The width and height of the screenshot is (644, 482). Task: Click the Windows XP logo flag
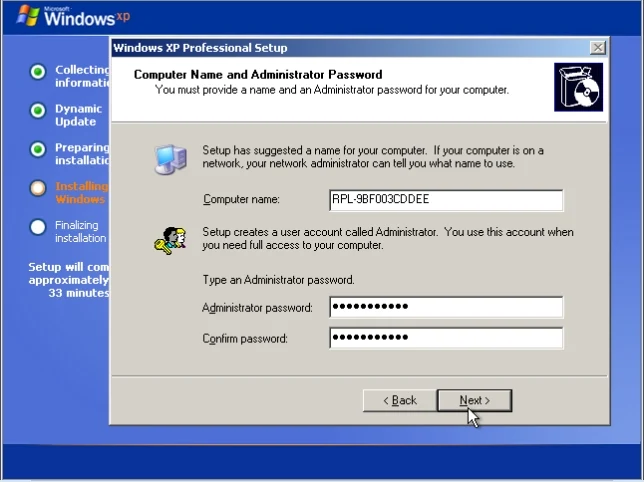coord(28,16)
